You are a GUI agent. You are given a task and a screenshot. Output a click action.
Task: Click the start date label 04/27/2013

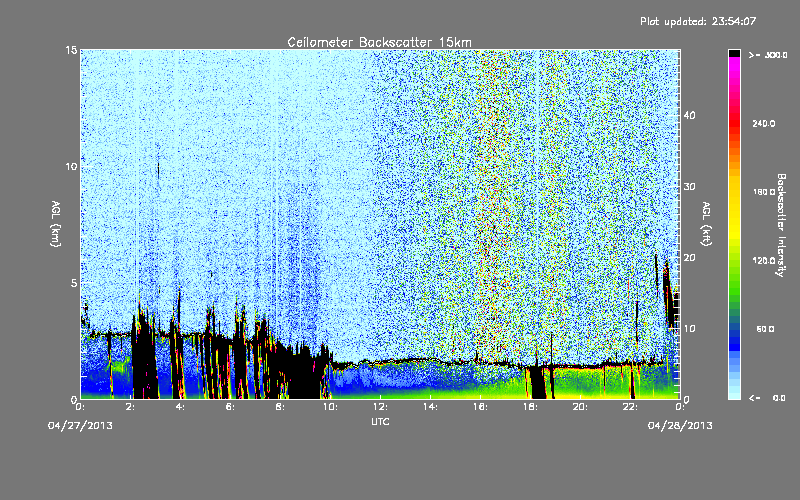(x=80, y=426)
